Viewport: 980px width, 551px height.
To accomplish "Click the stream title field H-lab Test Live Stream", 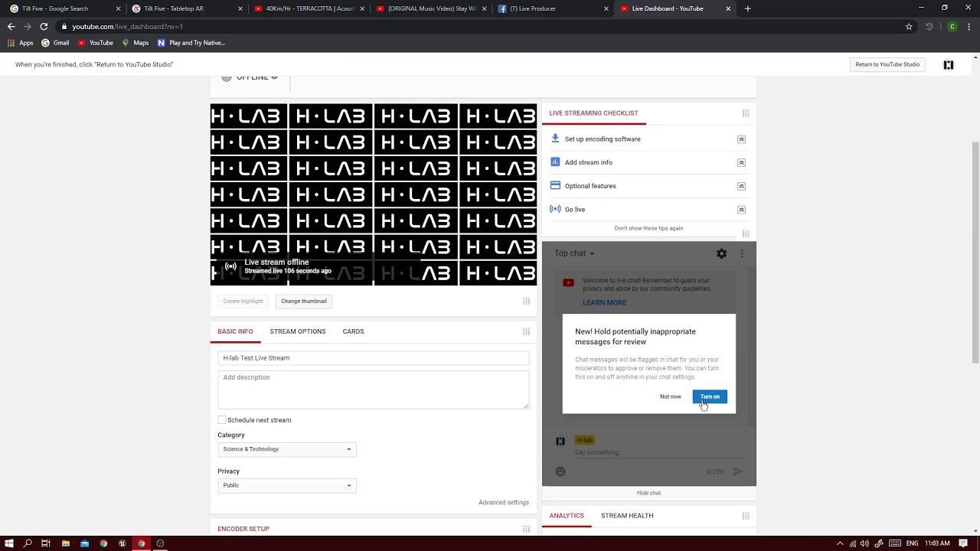I will point(374,358).
